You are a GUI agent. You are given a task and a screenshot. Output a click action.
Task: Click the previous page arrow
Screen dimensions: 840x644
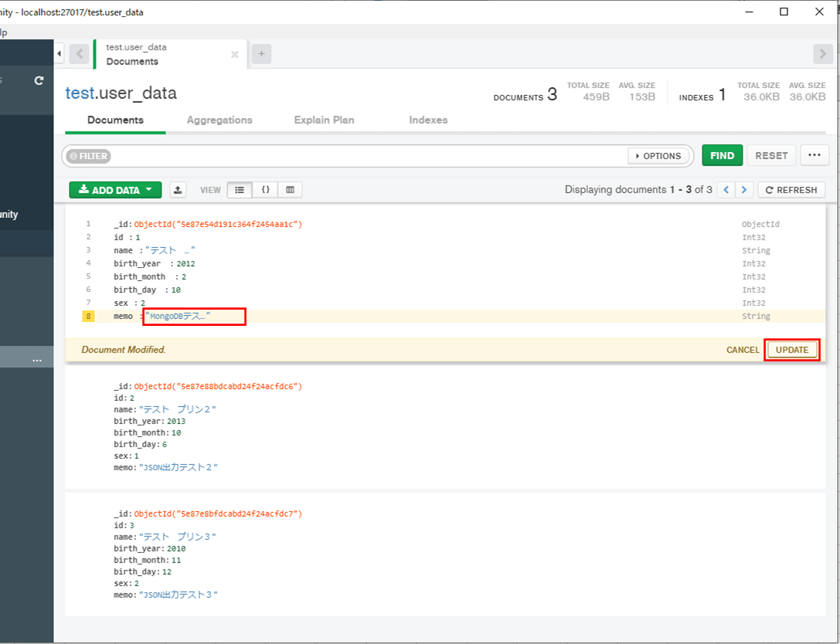726,189
